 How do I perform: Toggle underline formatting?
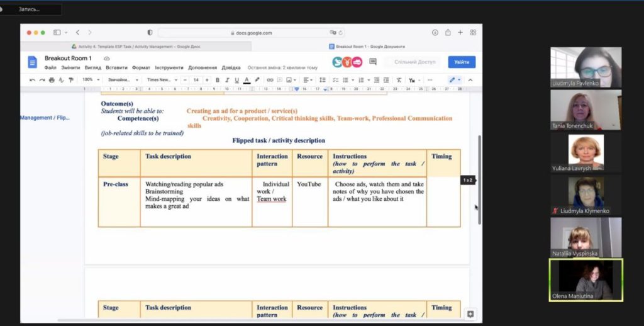pyautogui.click(x=236, y=80)
